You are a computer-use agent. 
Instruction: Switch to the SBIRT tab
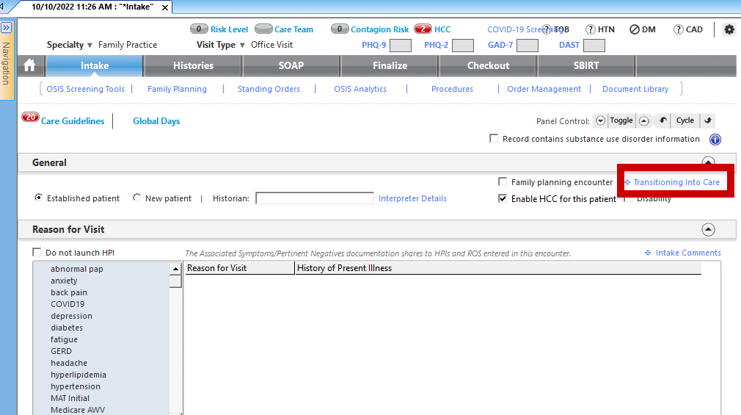pyautogui.click(x=586, y=66)
